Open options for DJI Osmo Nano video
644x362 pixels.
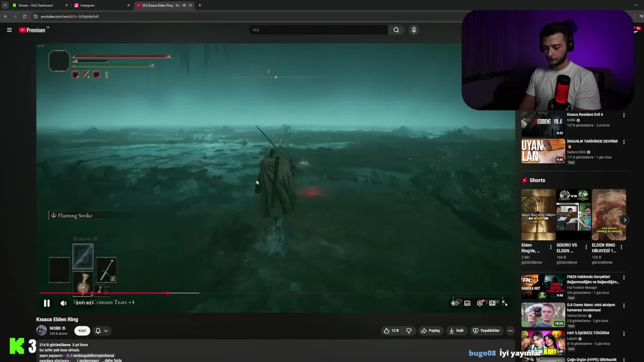point(624,306)
